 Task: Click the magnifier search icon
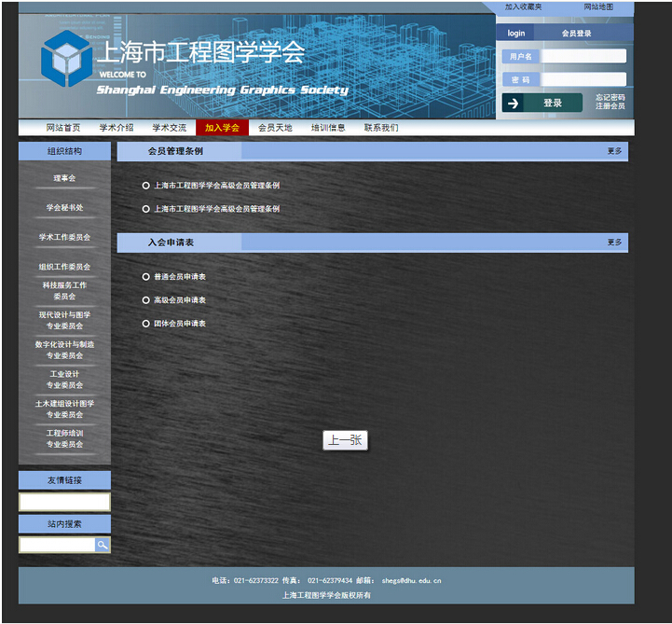(103, 545)
